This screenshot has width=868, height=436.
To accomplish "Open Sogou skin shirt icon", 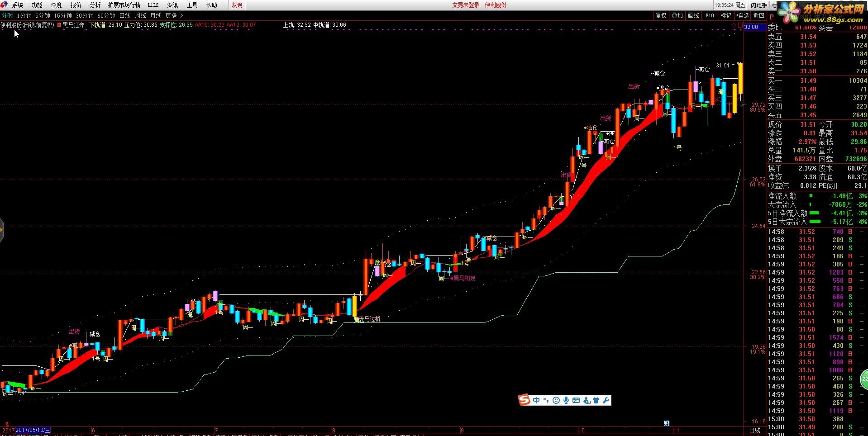I will (x=596, y=400).
